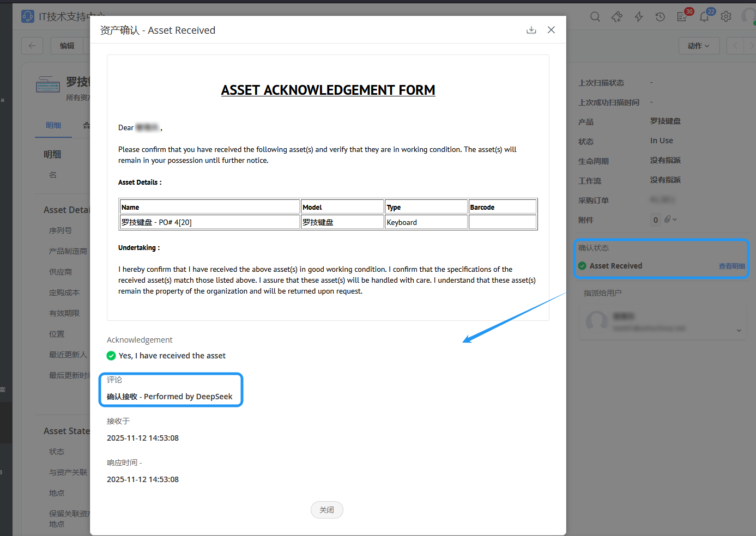Click the back arrow button

32,46
